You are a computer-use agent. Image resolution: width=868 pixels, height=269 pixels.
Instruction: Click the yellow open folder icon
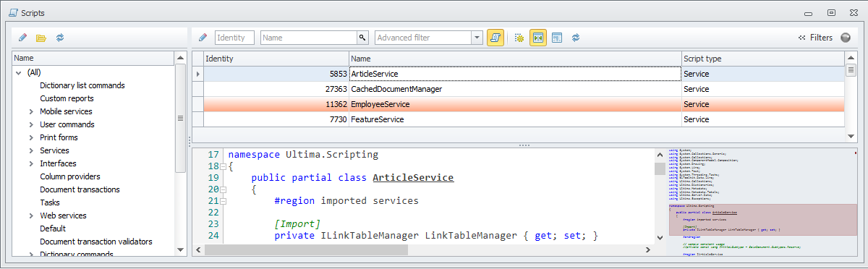pyautogui.click(x=41, y=38)
